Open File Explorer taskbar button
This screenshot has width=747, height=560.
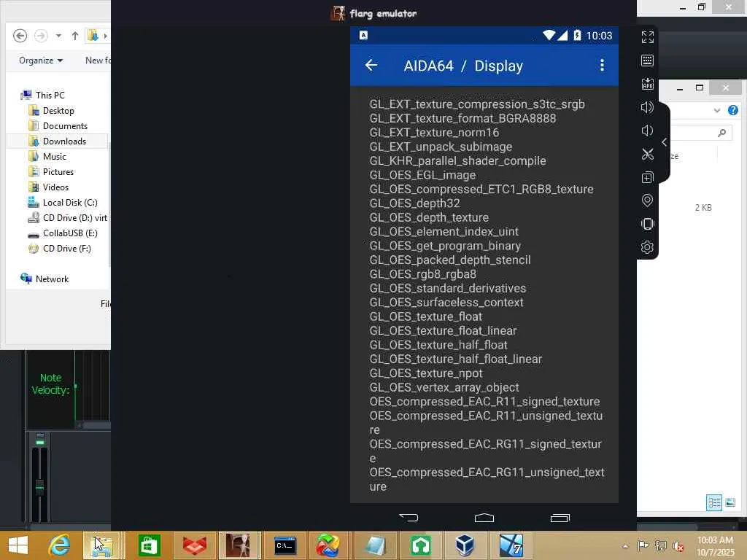coord(101,545)
